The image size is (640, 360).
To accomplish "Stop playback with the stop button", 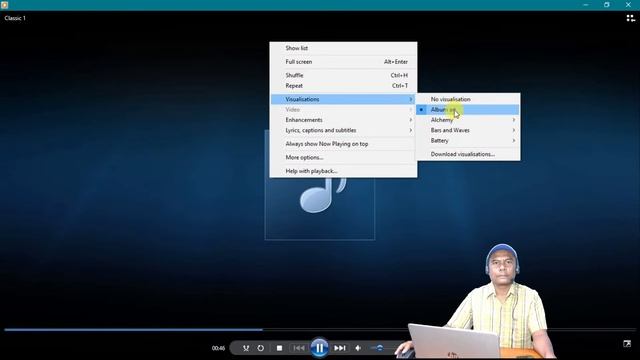I will [279, 348].
